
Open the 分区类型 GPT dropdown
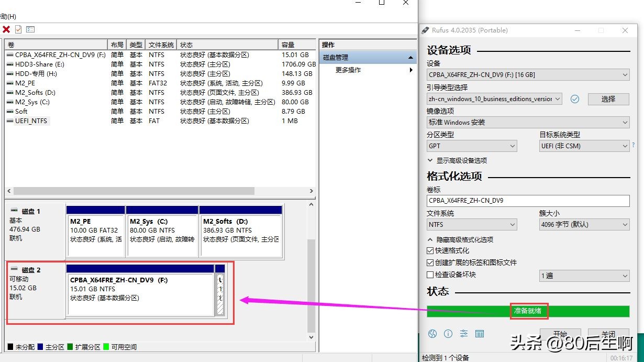pos(471,146)
